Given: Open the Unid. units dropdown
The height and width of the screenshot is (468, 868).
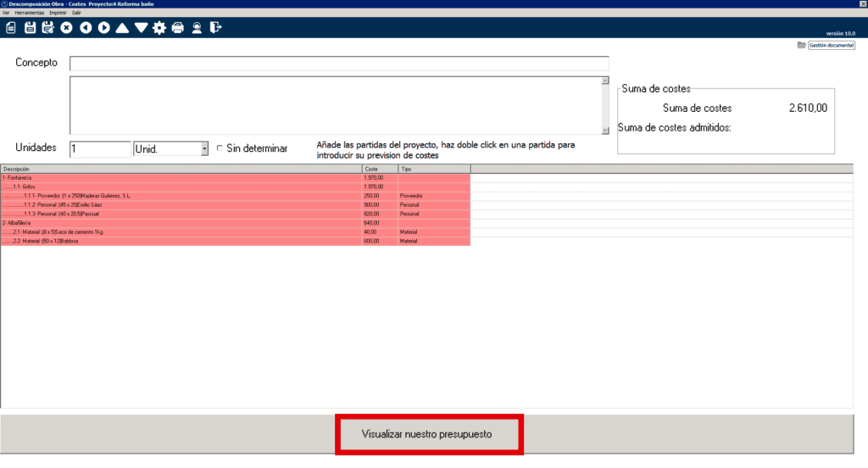Looking at the screenshot, I should [x=204, y=149].
